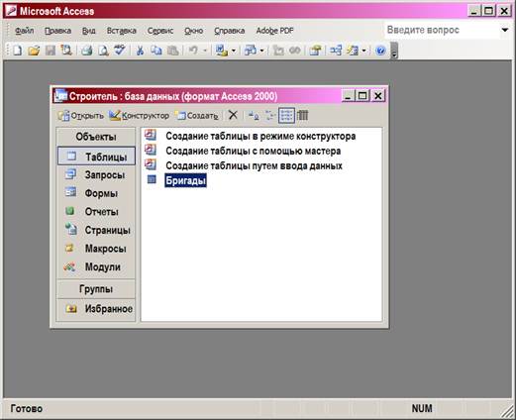Select Отчеты in objects pane
This screenshot has height=420, width=516.
click(x=96, y=212)
